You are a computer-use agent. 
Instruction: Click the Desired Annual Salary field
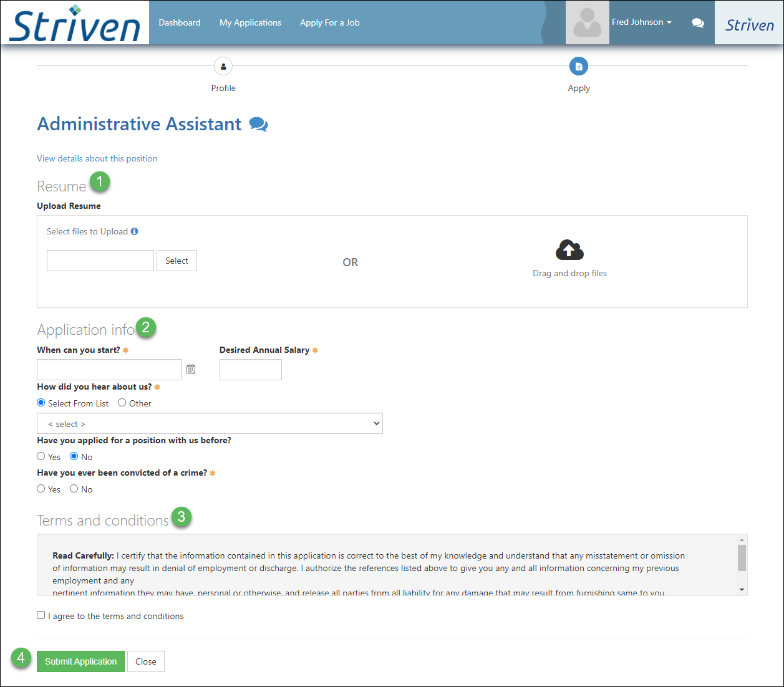pos(251,370)
